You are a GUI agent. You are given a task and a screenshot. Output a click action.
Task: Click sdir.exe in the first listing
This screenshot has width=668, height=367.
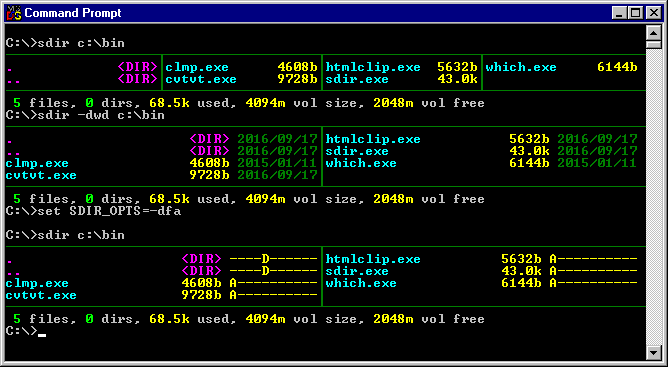[x=357, y=79]
